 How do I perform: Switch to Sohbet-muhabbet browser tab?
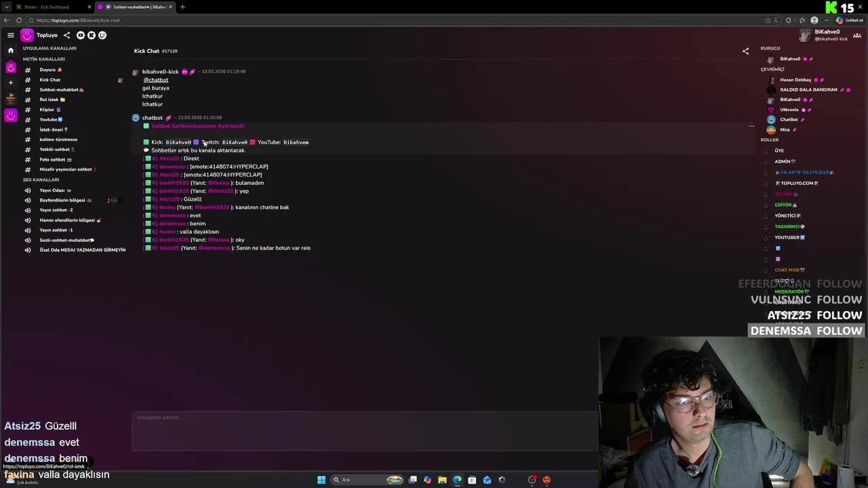coord(136,7)
